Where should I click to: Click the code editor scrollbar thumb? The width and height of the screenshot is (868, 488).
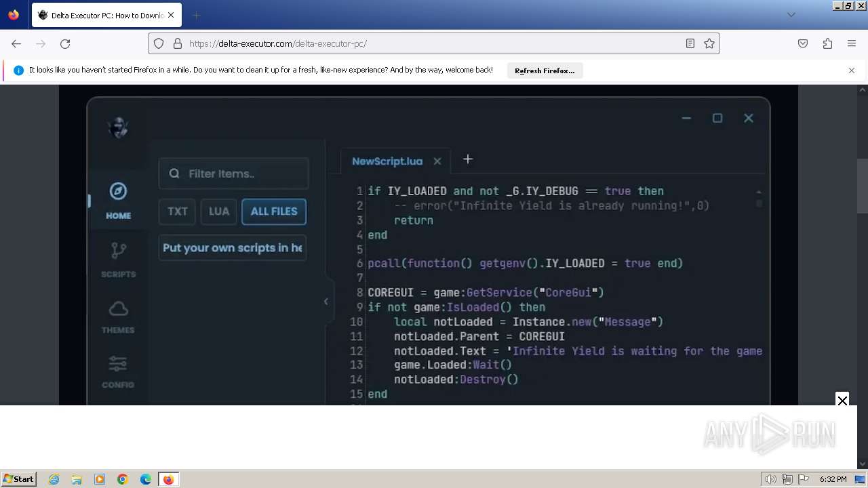pos(759,203)
